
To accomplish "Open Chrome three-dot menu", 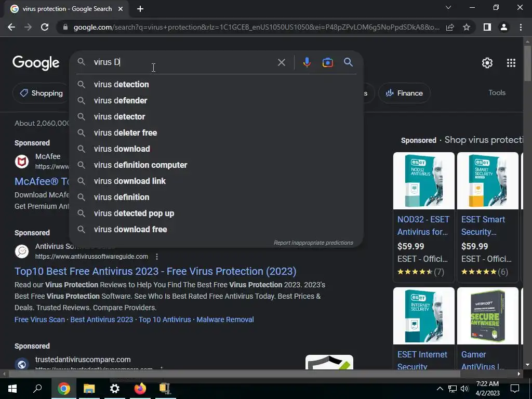I will point(521,27).
